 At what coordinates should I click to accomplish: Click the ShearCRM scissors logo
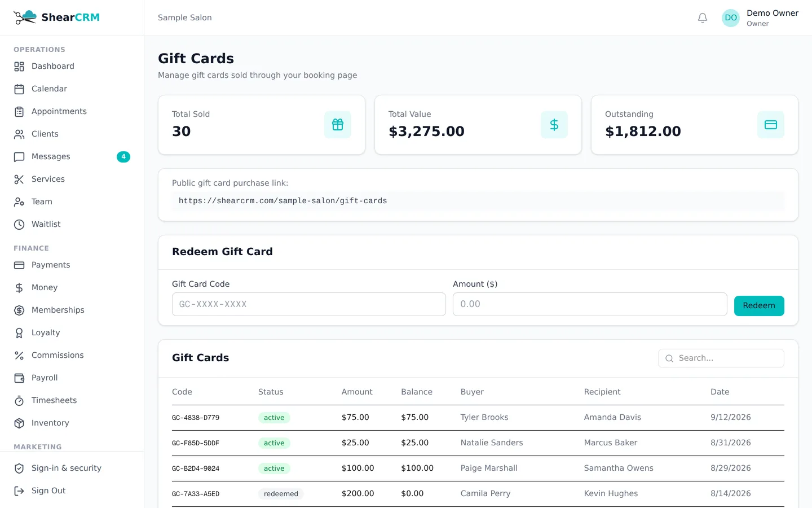click(25, 17)
